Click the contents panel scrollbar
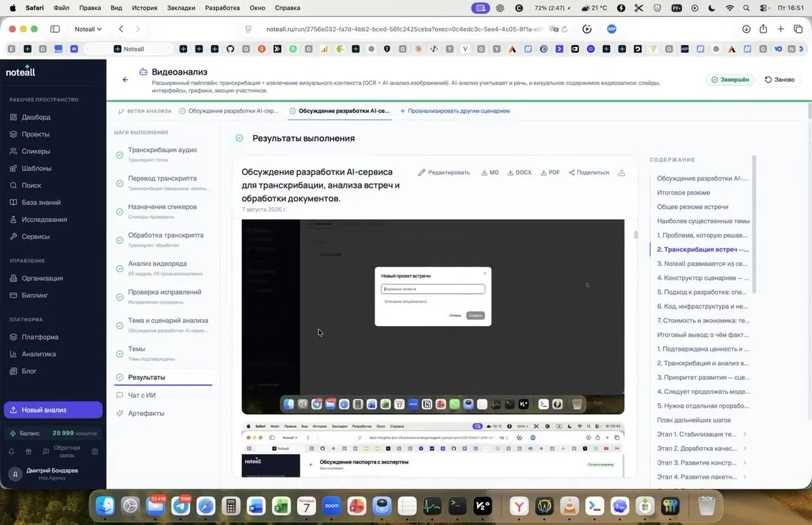Image resolution: width=812 pixels, height=525 pixels. click(754, 224)
